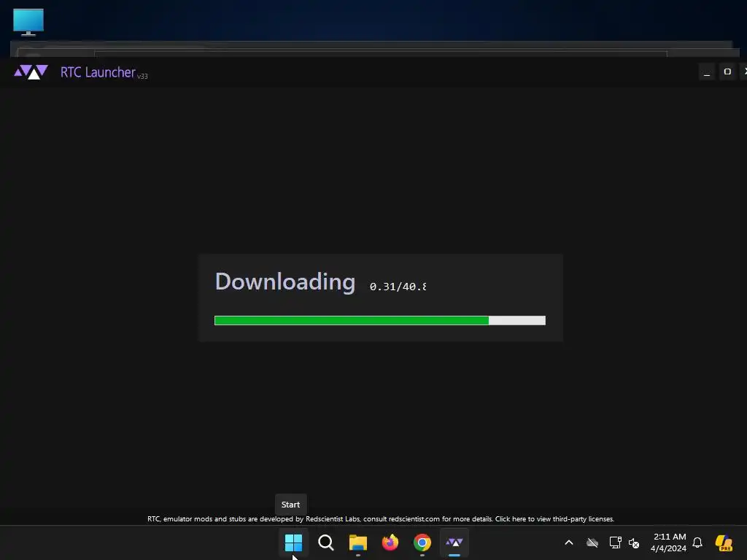The image size is (747, 560).
Task: Open network status tray icon
Action: 615,542
